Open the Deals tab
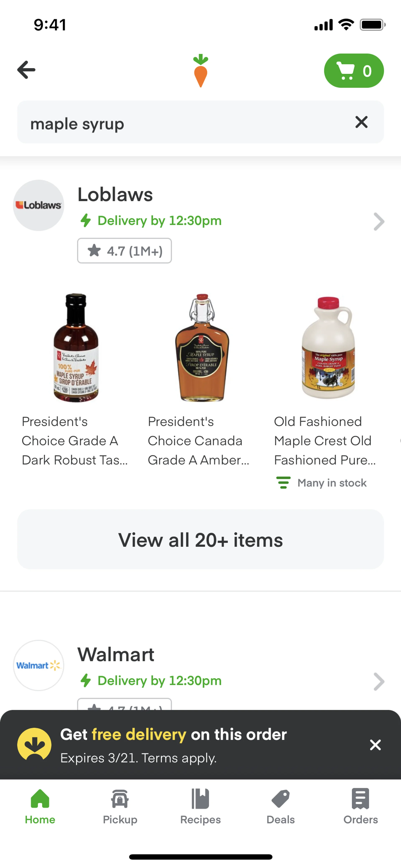This screenshot has height=868, width=401. (x=280, y=806)
